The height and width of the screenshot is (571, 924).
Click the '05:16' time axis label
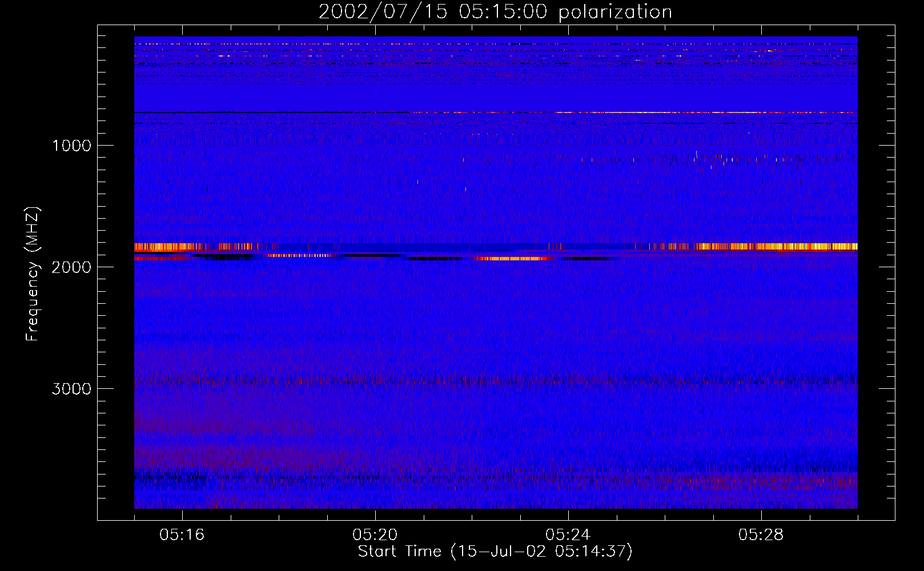182,535
